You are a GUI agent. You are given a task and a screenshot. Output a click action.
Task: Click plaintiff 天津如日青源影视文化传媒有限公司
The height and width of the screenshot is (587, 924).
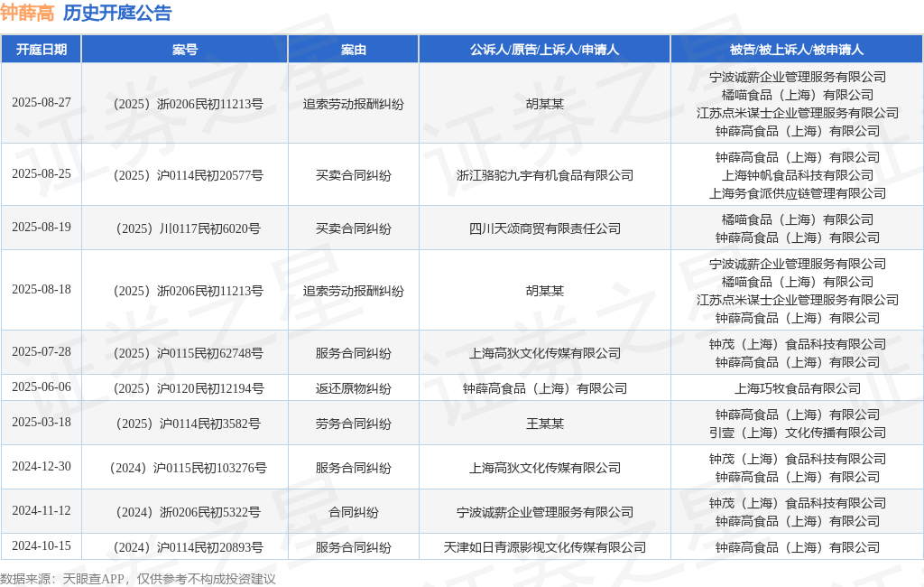(545, 547)
